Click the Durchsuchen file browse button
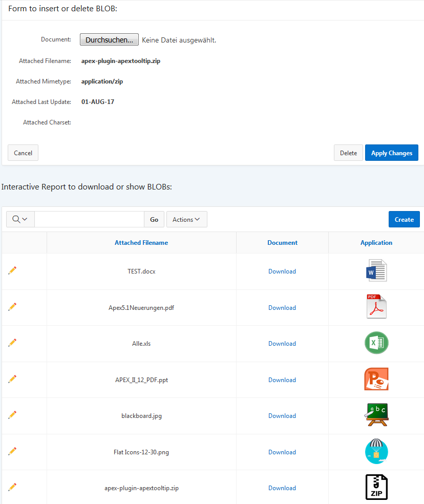424x504 pixels. point(109,39)
